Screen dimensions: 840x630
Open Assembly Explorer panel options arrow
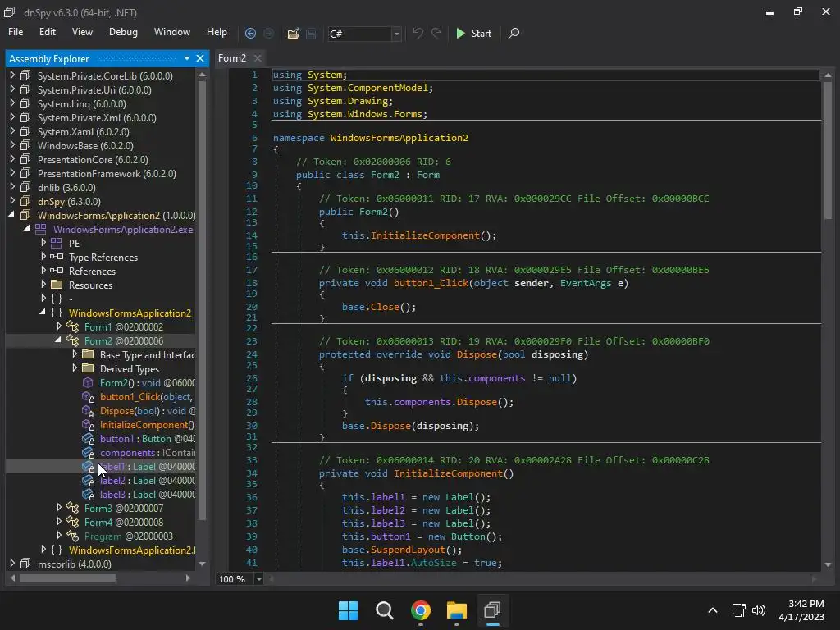tap(187, 58)
